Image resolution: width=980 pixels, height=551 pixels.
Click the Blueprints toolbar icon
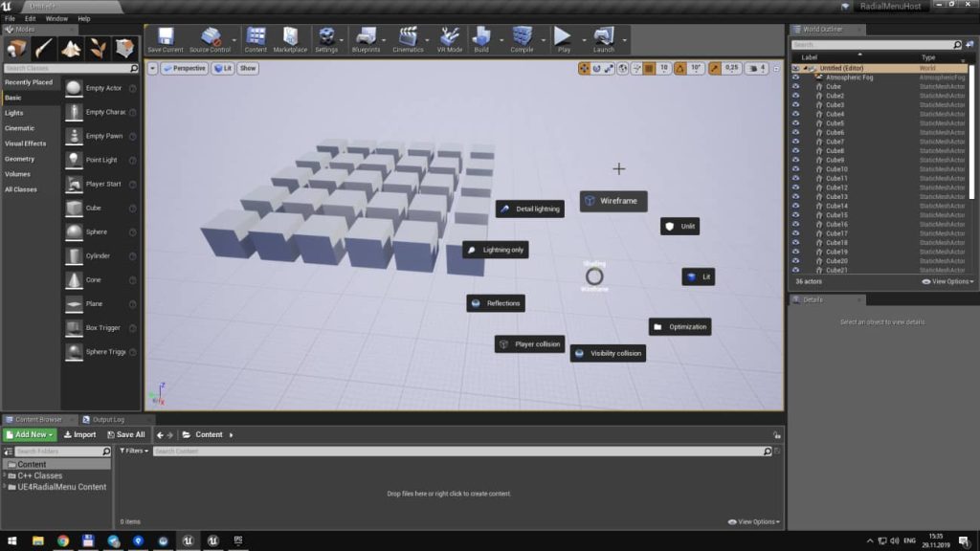[x=366, y=40]
